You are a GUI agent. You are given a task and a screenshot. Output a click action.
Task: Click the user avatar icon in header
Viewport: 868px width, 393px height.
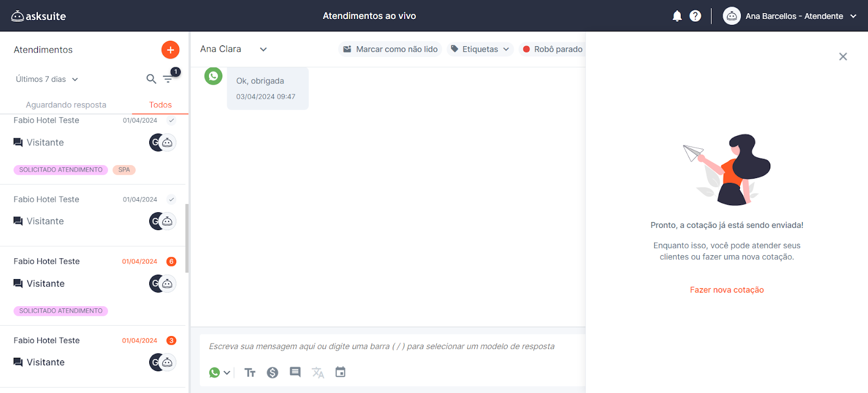point(732,16)
